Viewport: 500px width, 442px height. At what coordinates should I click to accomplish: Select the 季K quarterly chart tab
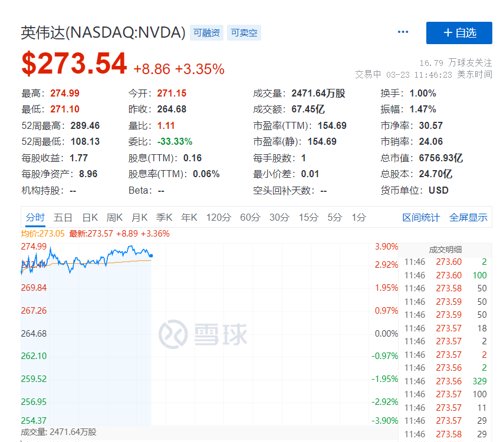point(164,218)
